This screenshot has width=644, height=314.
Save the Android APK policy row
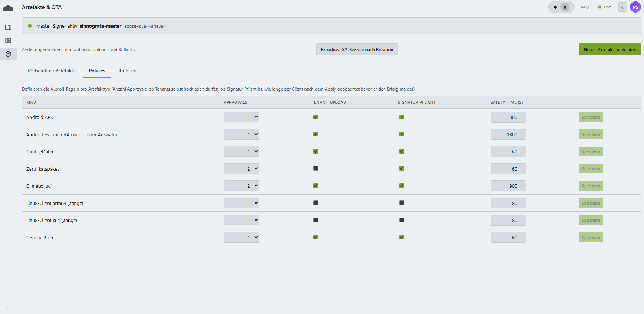[x=591, y=117]
